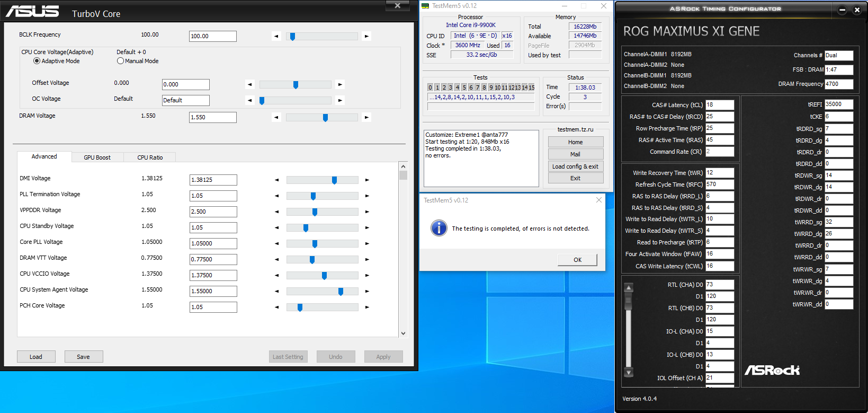Close the TestMem5 completion dialog

click(599, 200)
